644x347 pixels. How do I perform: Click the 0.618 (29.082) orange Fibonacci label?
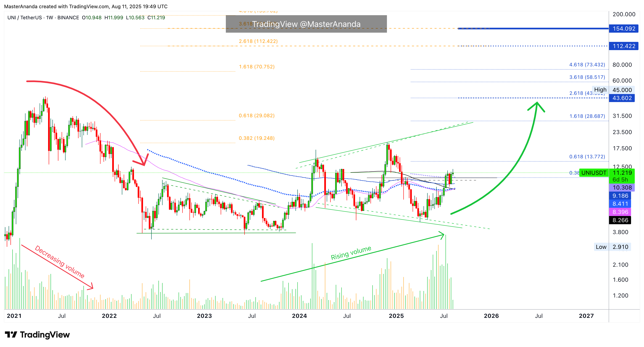[257, 116]
